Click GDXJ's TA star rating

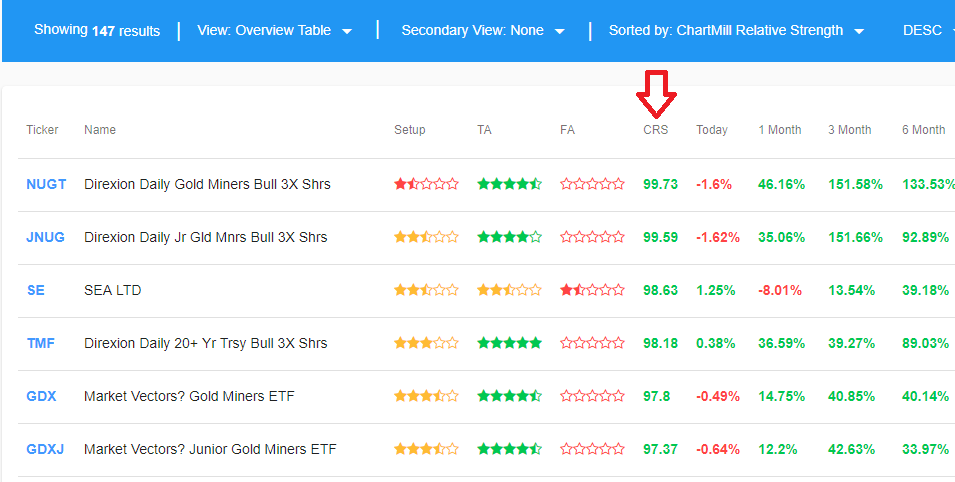point(509,449)
